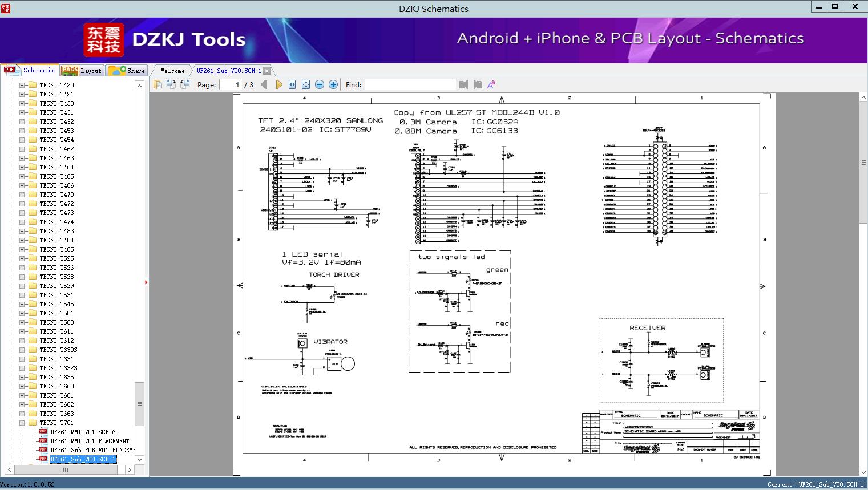Select the UF261_Sub_V00.SCH.1 document tab
This screenshot has height=490, width=868.
click(x=229, y=71)
